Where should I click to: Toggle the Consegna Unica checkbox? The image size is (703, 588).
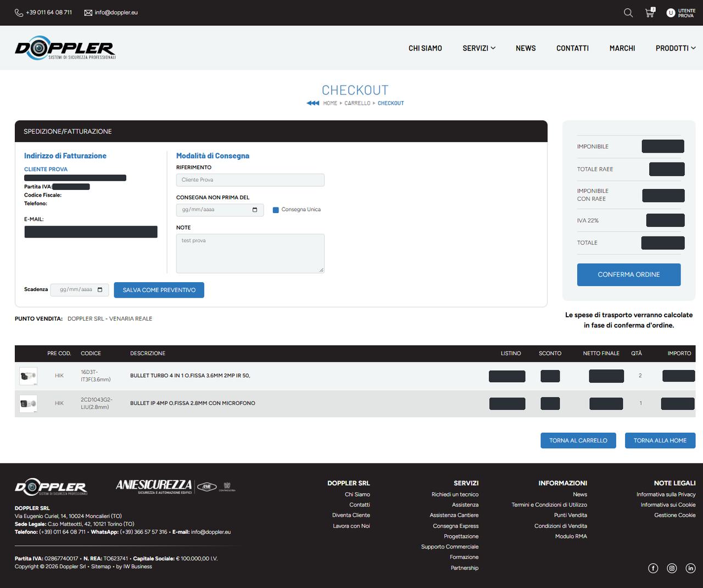point(276,210)
